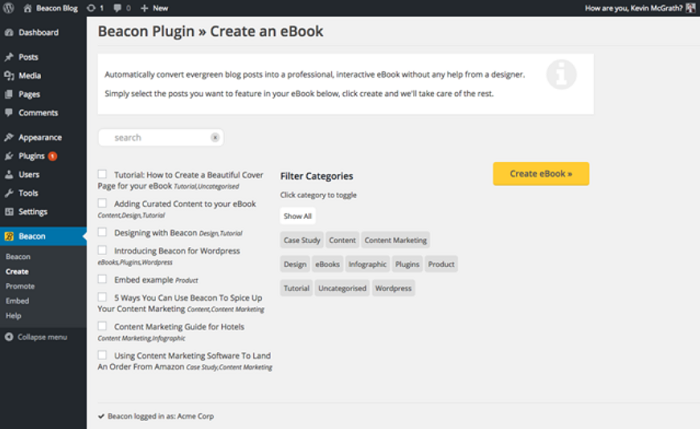
Task: Click the Users icon in sidebar
Action: click(x=9, y=175)
